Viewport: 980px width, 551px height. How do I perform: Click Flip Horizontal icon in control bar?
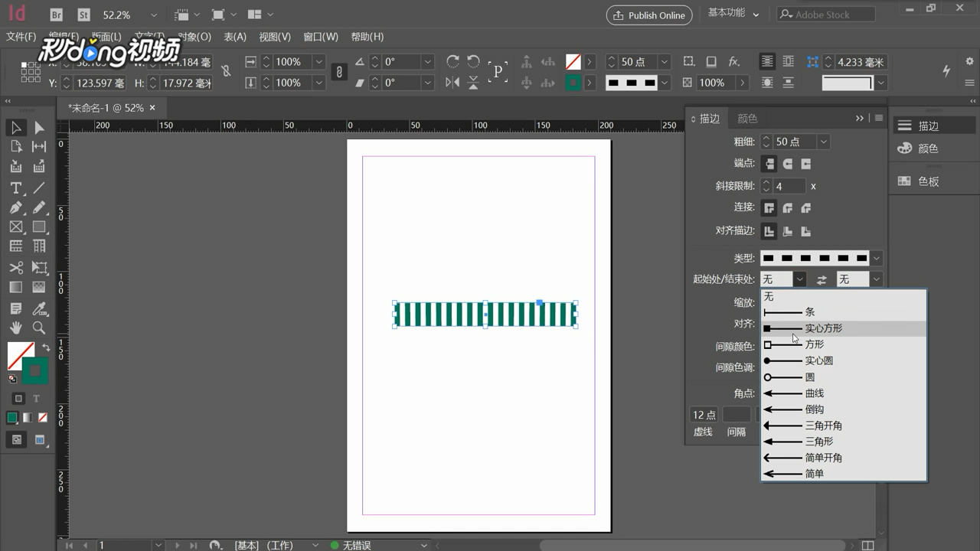[x=452, y=83]
